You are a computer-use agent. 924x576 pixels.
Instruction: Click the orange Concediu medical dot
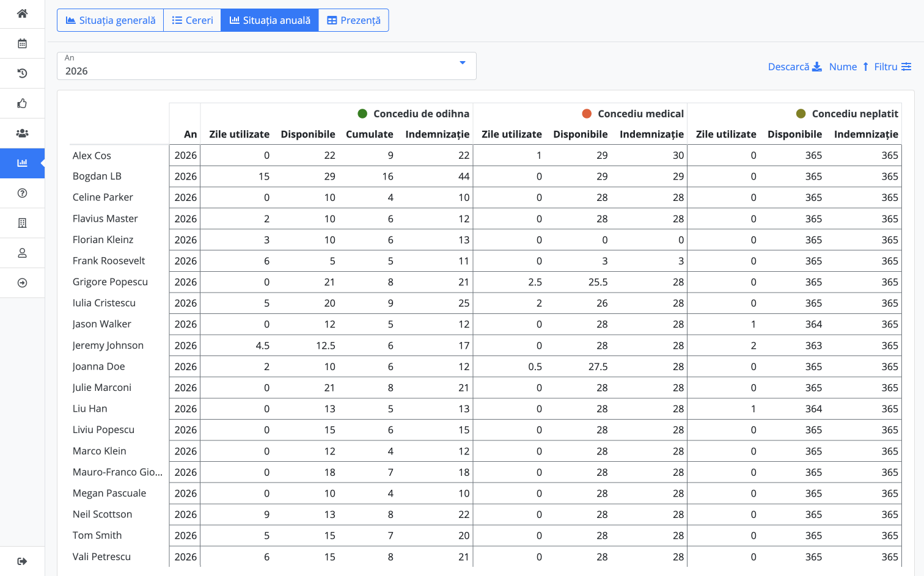coord(587,114)
